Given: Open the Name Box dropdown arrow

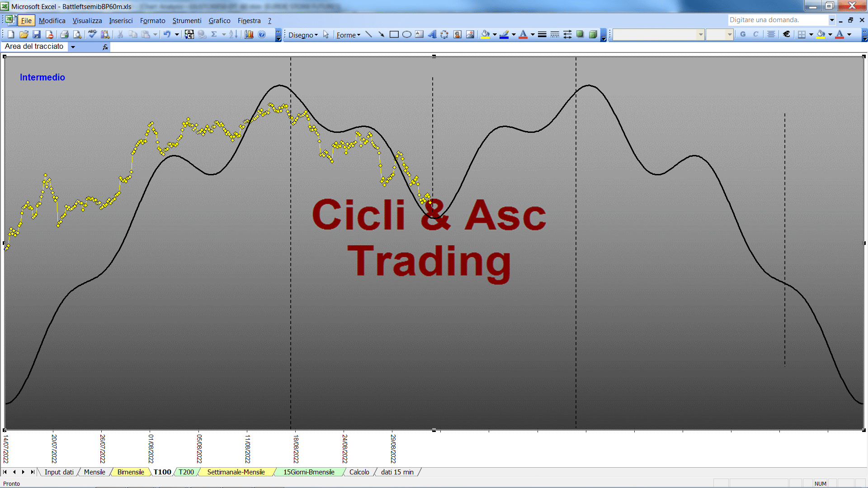Looking at the screenshot, I should pos(73,47).
